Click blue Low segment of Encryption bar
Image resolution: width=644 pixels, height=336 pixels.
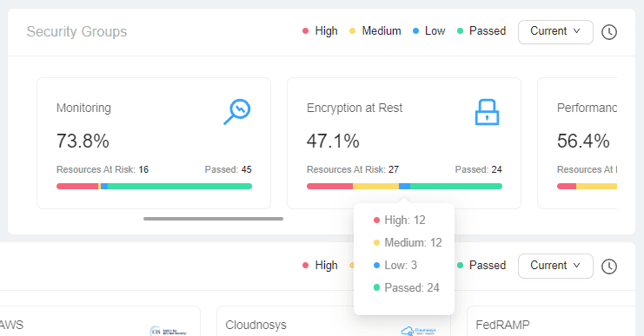tap(404, 187)
